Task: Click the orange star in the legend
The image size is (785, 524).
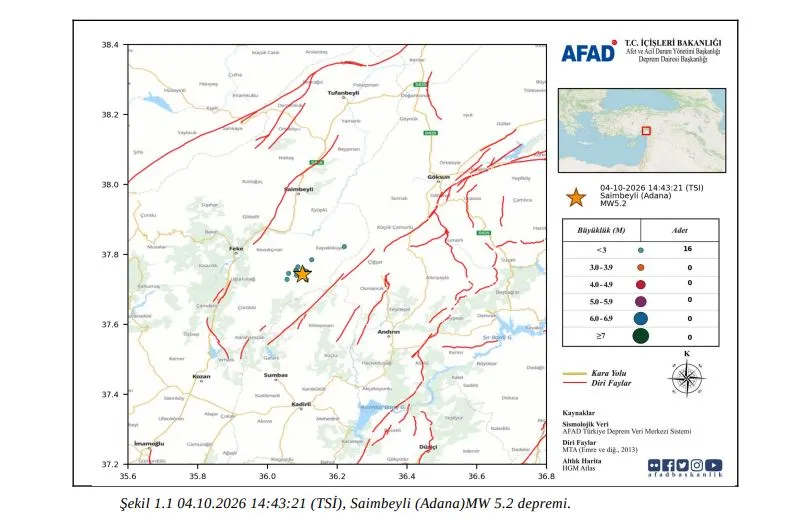Action: point(576,198)
